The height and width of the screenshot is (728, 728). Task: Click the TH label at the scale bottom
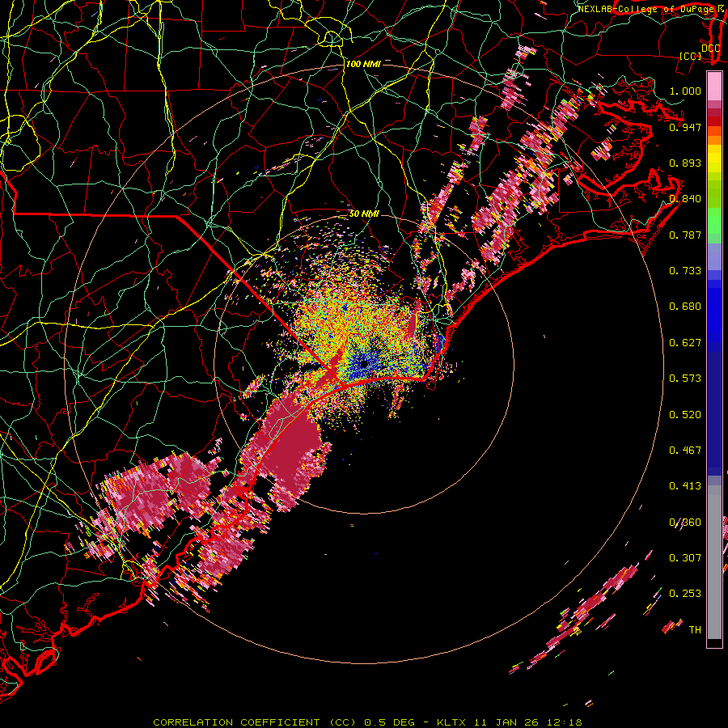tap(695, 630)
